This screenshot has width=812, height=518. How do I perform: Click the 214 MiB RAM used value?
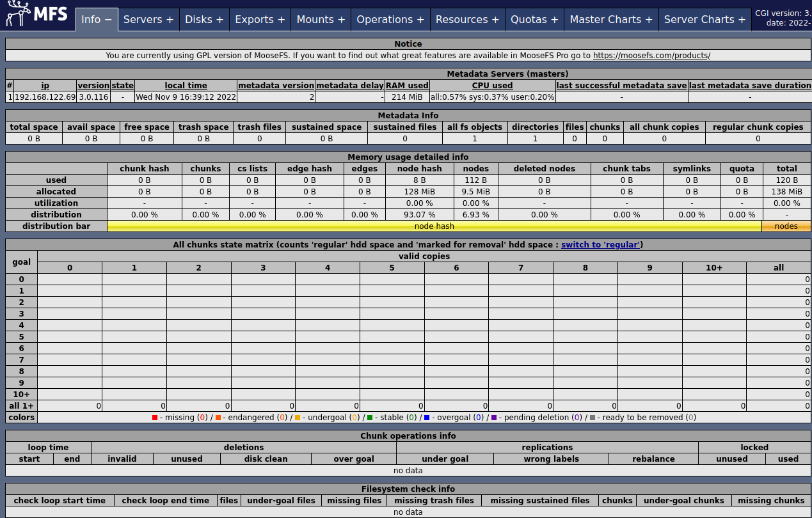pos(407,97)
